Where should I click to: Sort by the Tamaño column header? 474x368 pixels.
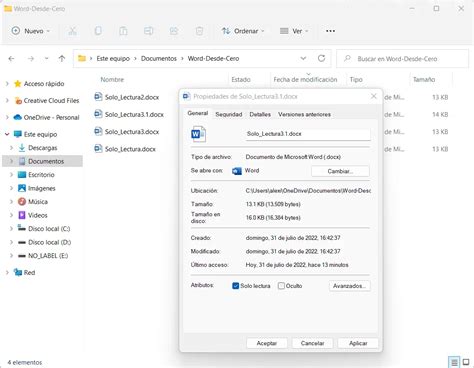click(x=424, y=80)
